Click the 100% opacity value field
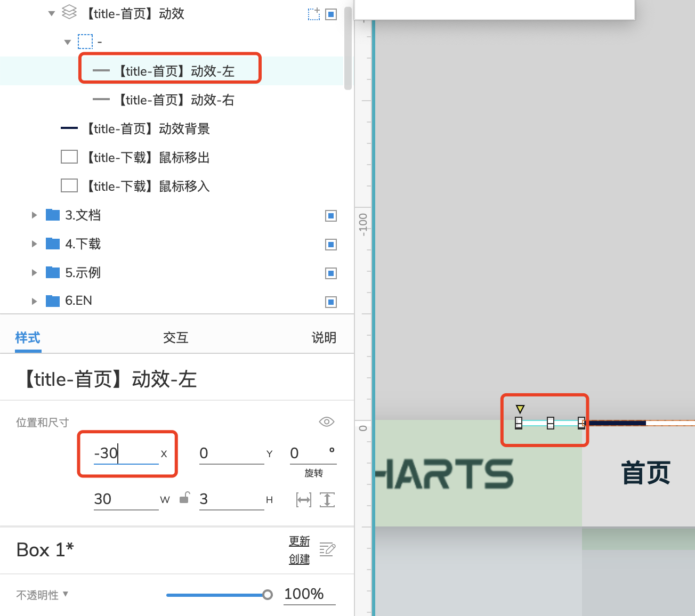Screen dimensions: 695x616 (x=310, y=594)
